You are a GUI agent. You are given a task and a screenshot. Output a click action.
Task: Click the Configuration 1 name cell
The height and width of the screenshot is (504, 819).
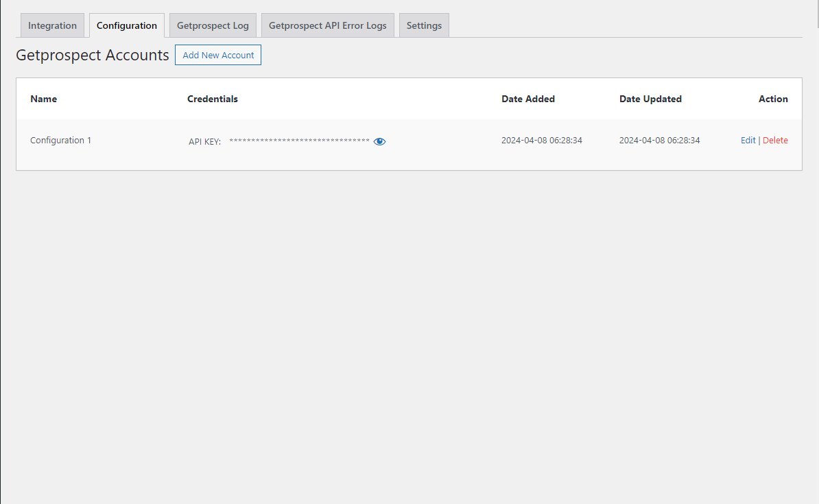pos(60,140)
